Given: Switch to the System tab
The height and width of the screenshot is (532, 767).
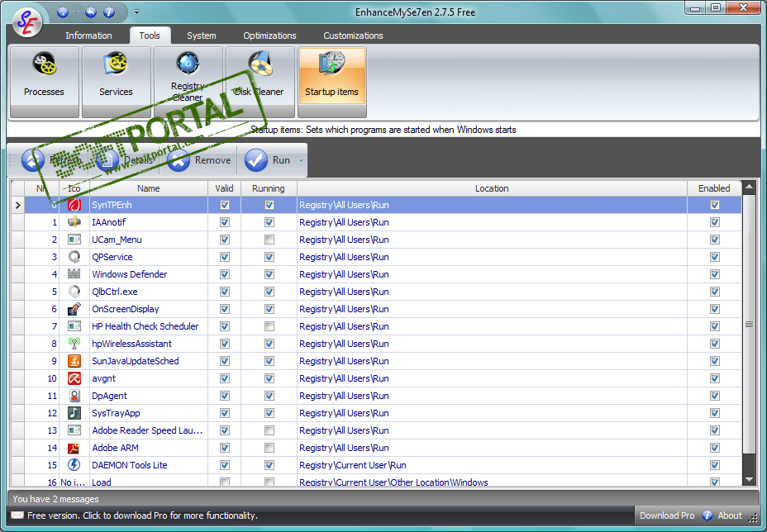Looking at the screenshot, I should click(x=201, y=36).
